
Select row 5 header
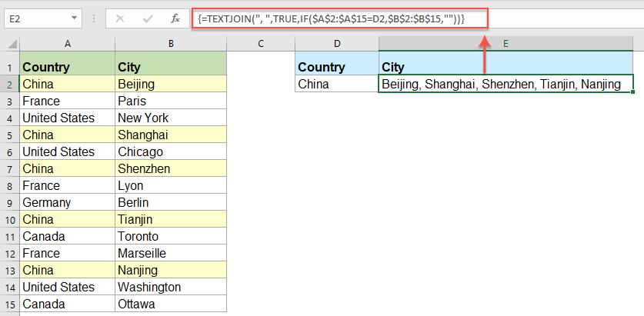tap(9, 135)
